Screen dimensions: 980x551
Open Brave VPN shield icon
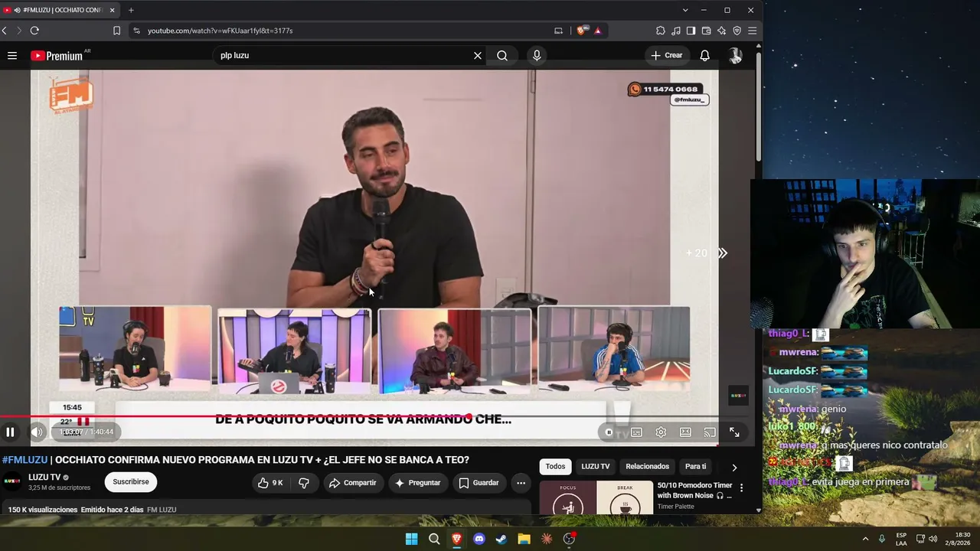[737, 31]
